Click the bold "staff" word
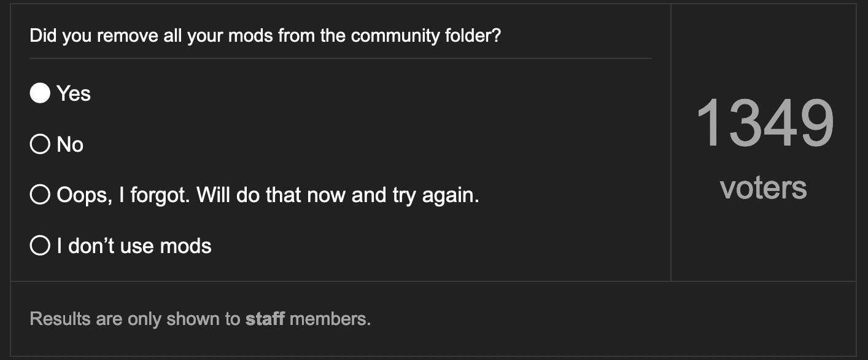 pos(265,319)
